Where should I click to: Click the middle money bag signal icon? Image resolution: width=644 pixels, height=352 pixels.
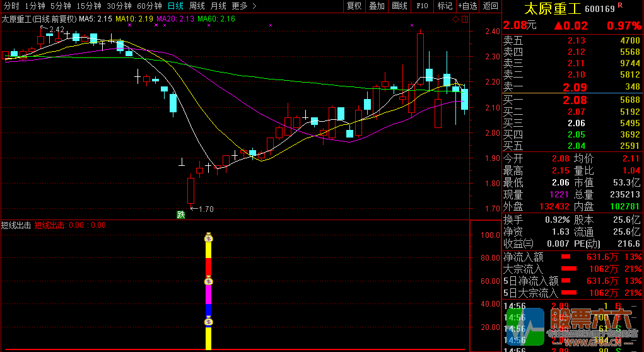[209, 281]
